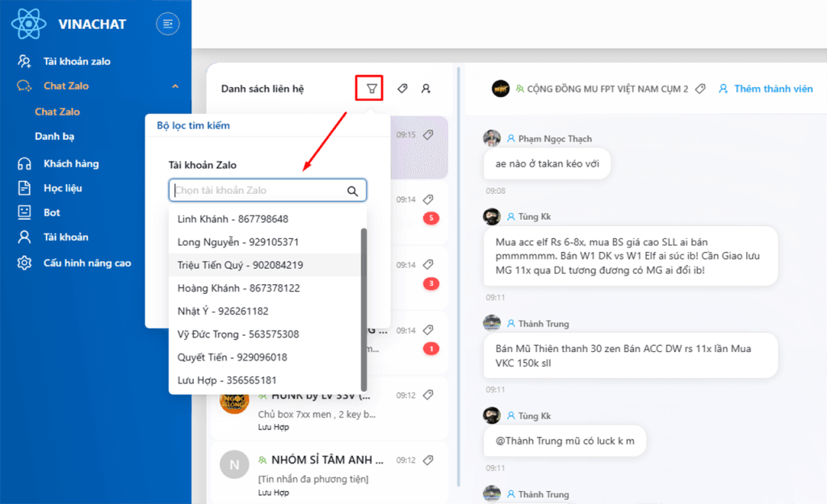
Task: Open the Khách hàng section
Action: tap(71, 164)
